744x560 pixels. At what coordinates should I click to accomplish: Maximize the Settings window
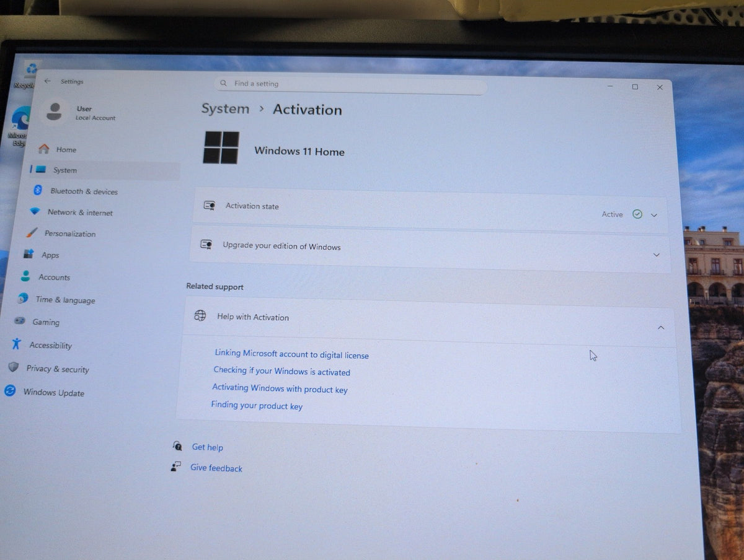coord(635,87)
